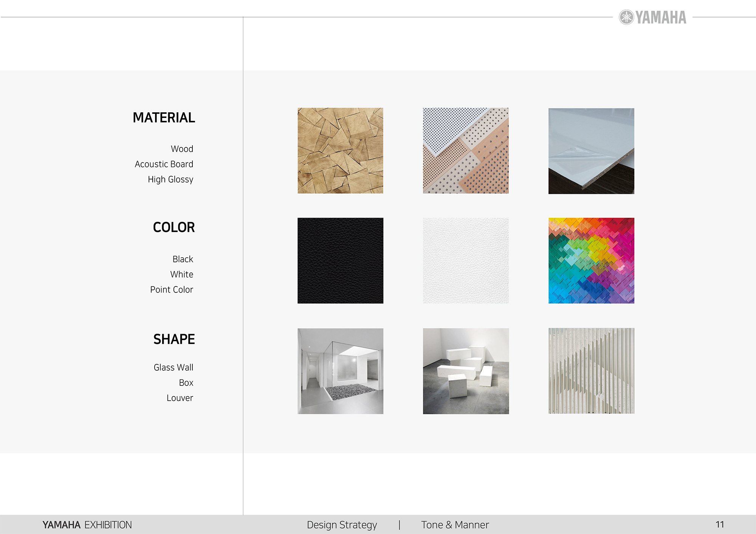Click the 'Box' label
This screenshot has width=756, height=534.
pyautogui.click(x=186, y=383)
